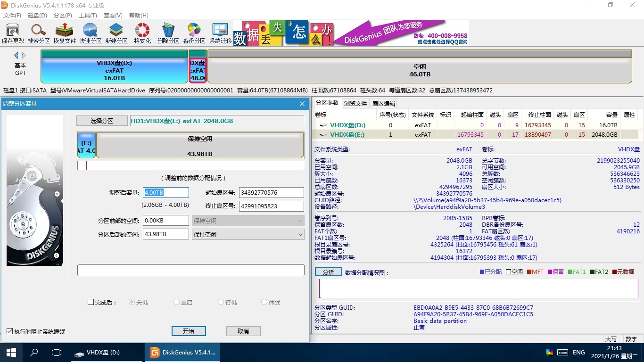
Task: Open the 磁盘(D) menu
Action: [38, 16]
